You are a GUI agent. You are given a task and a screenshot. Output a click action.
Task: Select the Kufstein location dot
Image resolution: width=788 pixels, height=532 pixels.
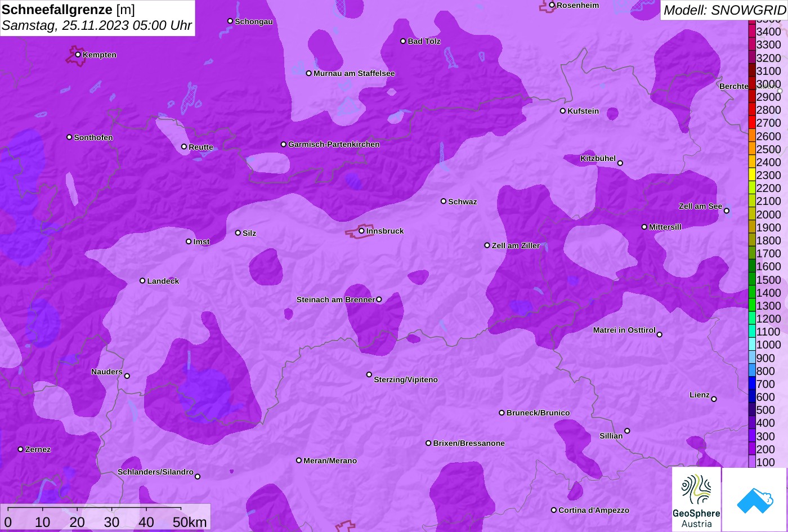pyautogui.click(x=562, y=111)
